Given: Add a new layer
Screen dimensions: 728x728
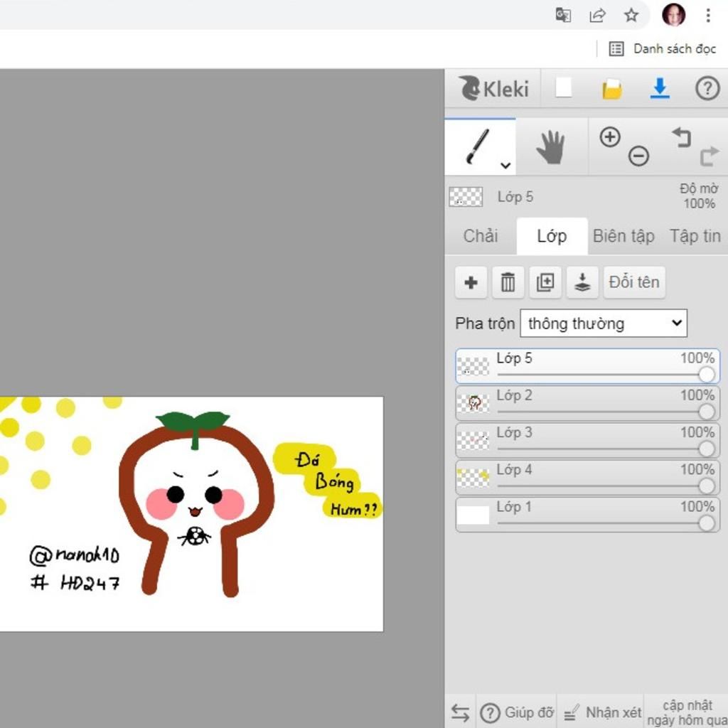Looking at the screenshot, I should coord(471,282).
